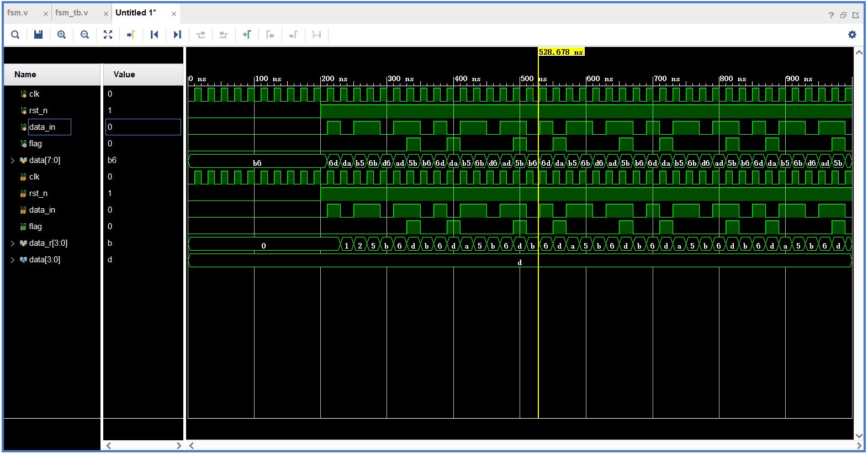Image resolution: width=868 pixels, height=454 pixels.
Task: Switch to the fsm.v tab
Action: point(18,13)
